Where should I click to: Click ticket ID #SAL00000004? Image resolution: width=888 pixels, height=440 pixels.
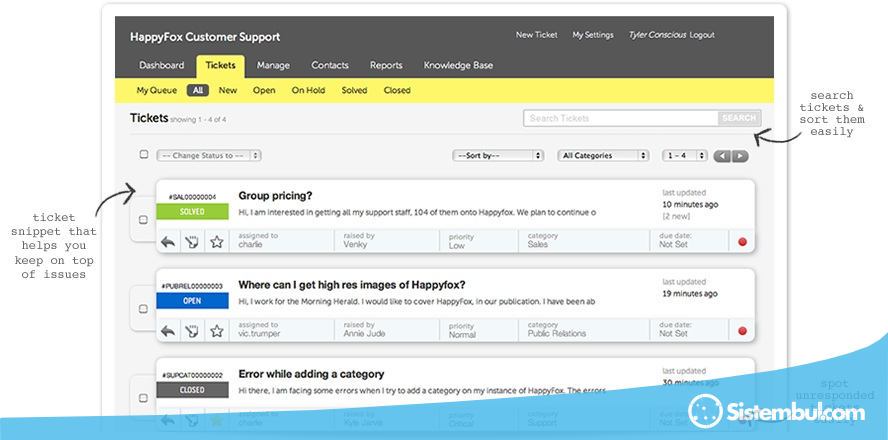192,197
